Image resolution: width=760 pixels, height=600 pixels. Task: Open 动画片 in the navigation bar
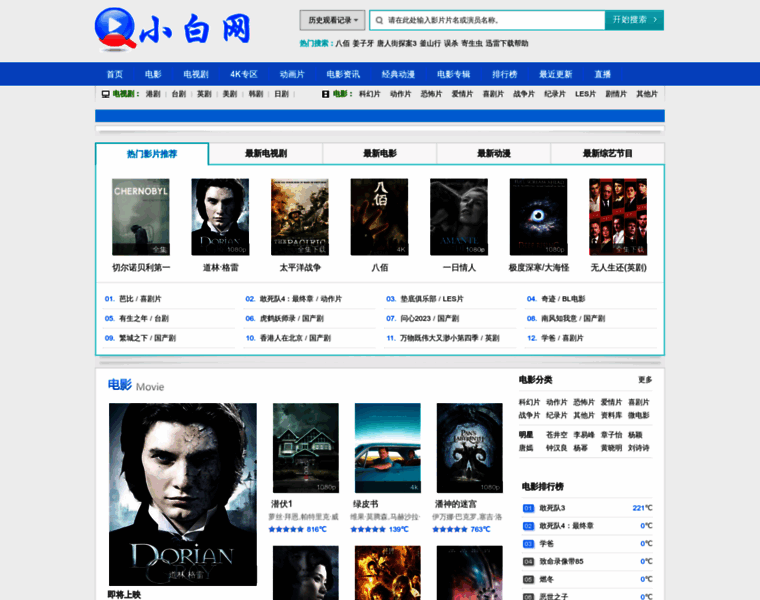pos(292,74)
